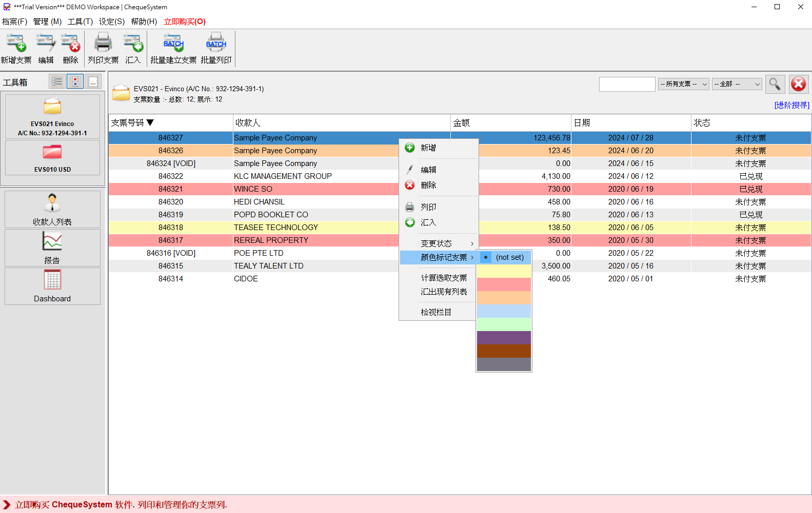The image size is (812, 513).
Task: Expand the 颜色标记支票 submenu
Action: (439, 257)
